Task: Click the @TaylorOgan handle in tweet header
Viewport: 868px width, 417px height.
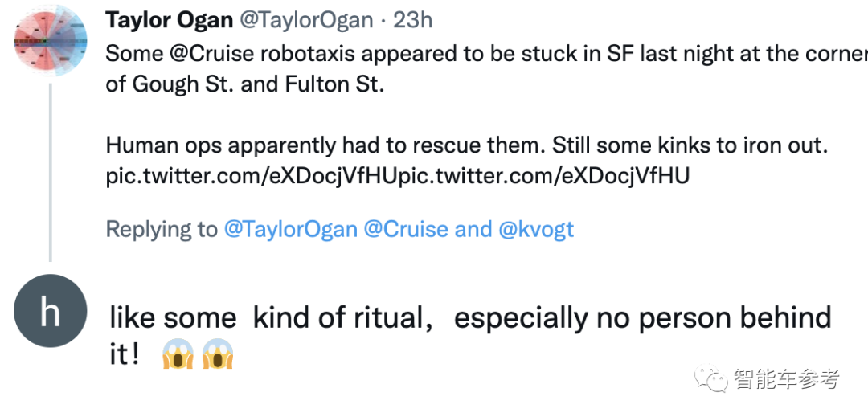Action: coord(308,20)
